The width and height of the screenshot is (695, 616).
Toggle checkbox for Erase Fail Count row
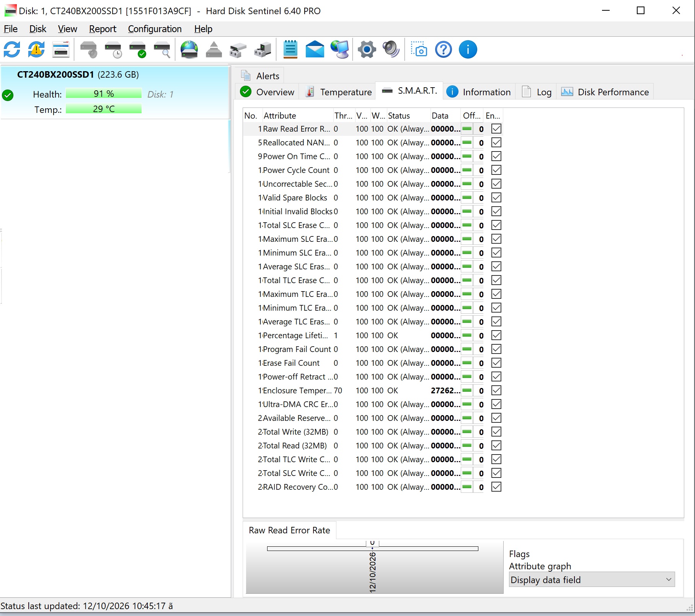tap(496, 363)
